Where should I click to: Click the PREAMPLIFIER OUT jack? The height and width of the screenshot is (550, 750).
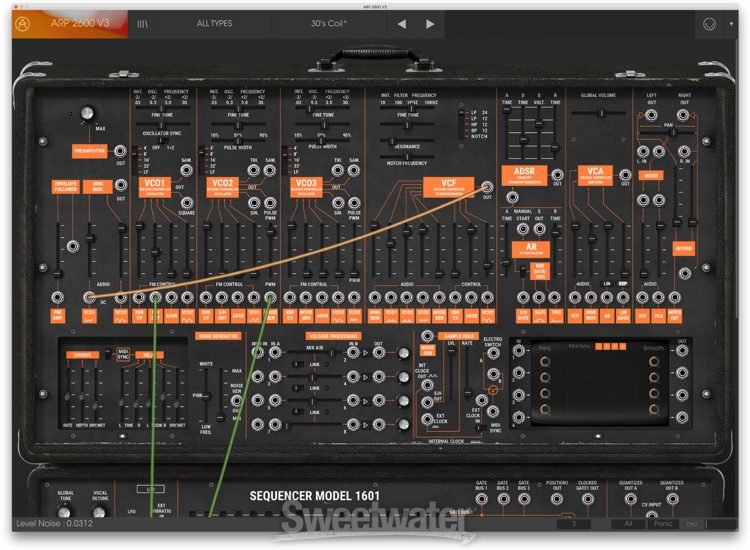pyautogui.click(x=120, y=151)
